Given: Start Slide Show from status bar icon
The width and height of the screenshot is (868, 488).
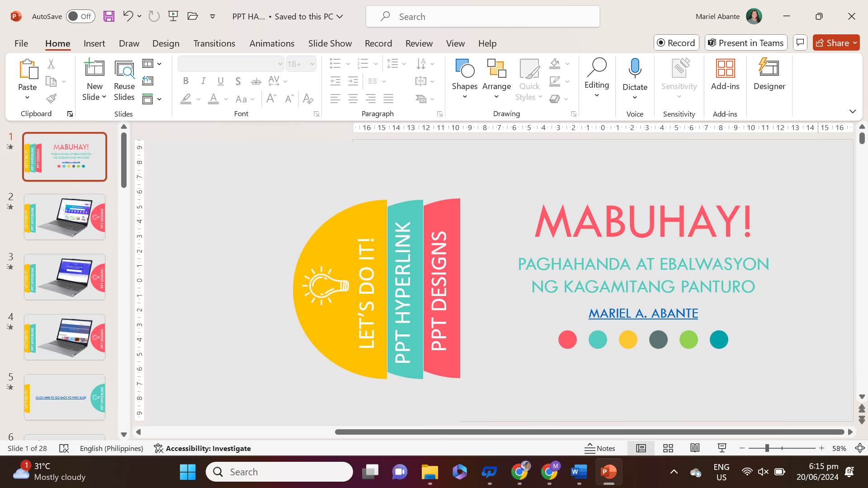Looking at the screenshot, I should pos(722,448).
